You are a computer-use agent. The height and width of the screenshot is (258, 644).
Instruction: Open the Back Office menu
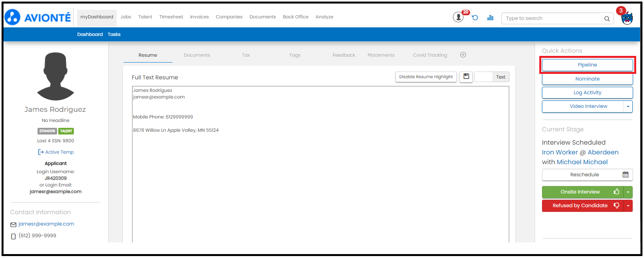(296, 17)
